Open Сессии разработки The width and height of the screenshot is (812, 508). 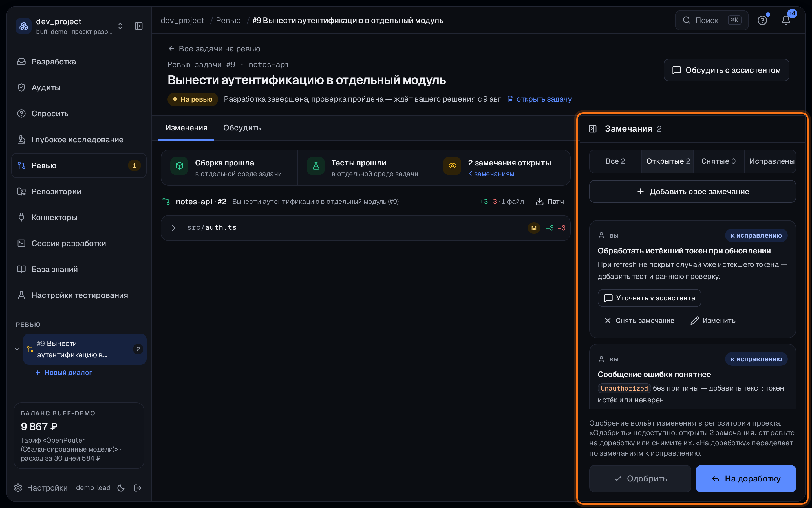pos(79,243)
